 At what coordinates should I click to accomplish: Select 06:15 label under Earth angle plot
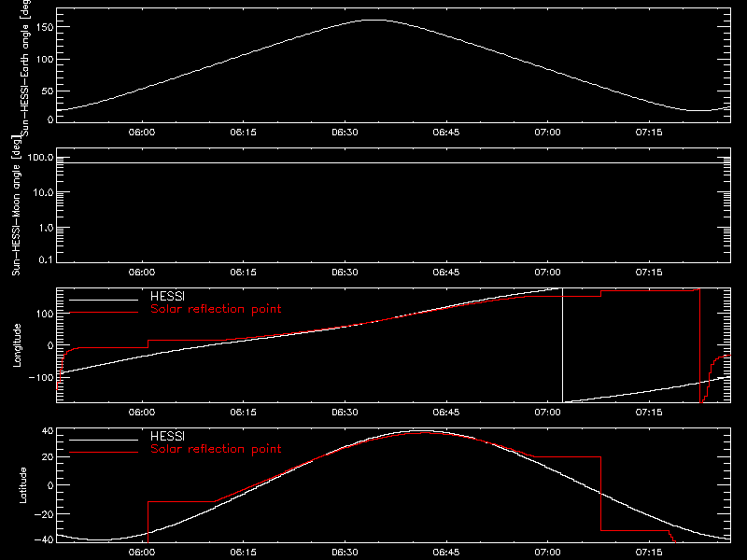coord(244,133)
